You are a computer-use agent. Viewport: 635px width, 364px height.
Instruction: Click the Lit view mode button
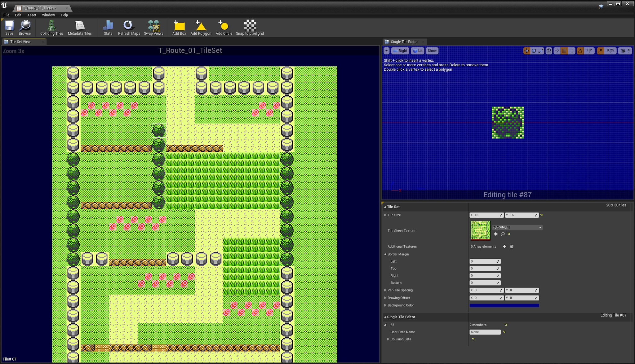418,51
